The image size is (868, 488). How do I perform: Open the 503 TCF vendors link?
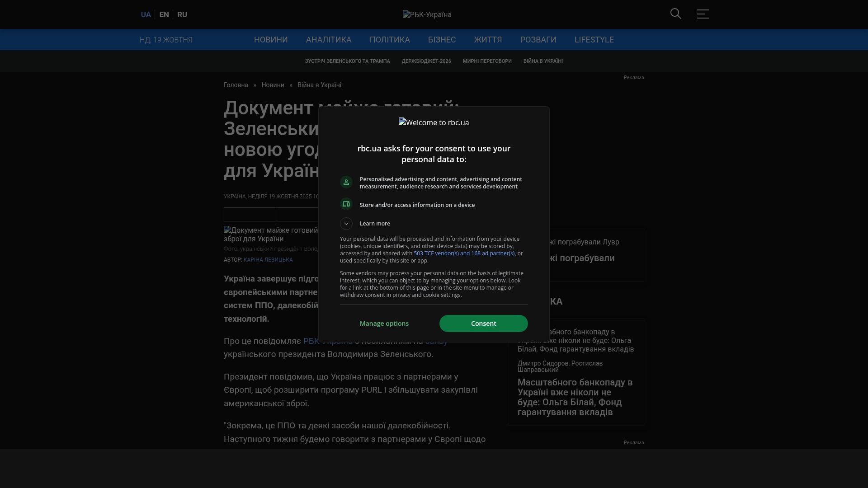point(464,253)
